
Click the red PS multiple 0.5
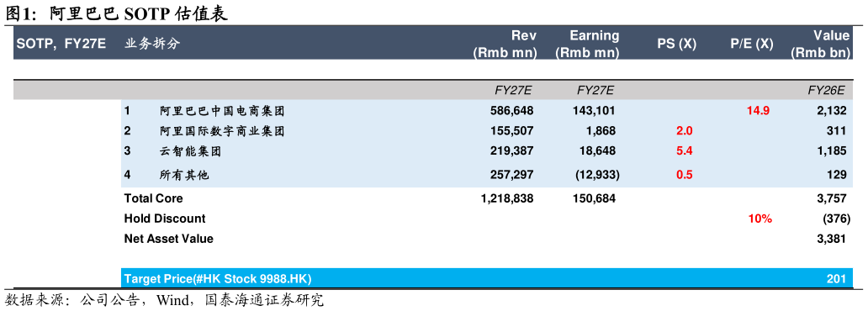click(684, 175)
